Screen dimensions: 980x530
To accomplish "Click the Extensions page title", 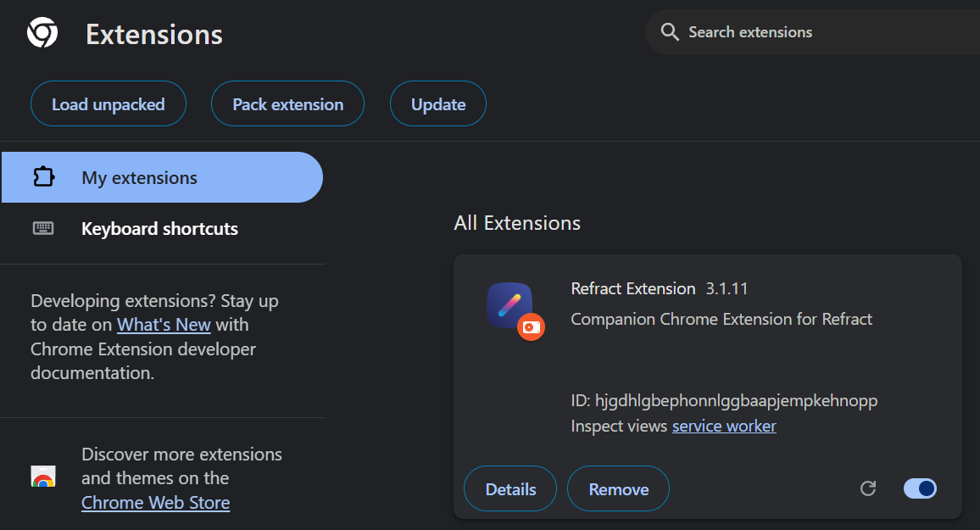I will pyautogui.click(x=153, y=35).
